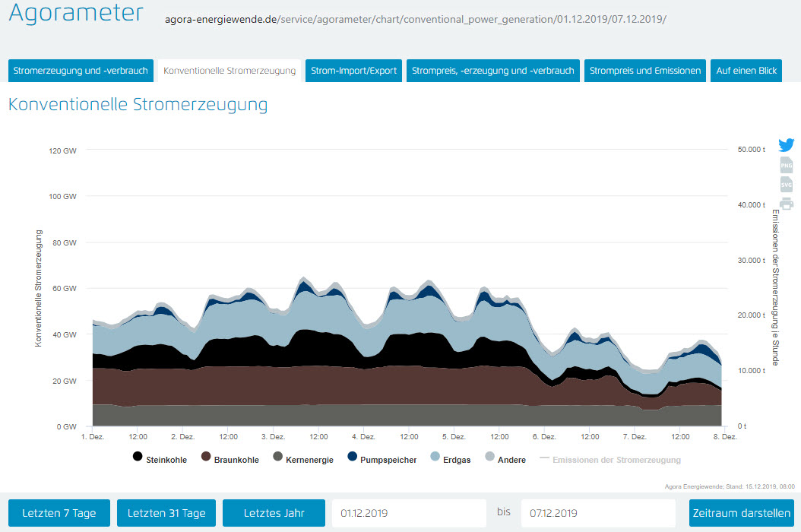
Task: Toggle Pumpspeicher legend entry
Action: (382, 460)
